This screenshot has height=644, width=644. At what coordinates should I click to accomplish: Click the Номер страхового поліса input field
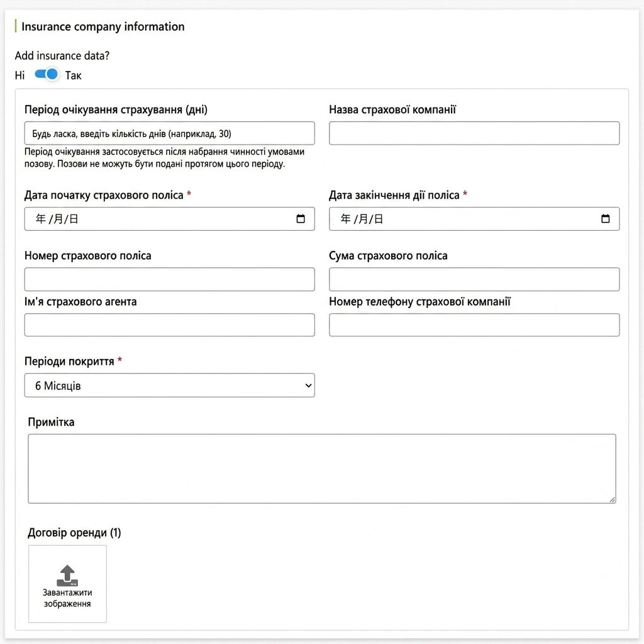170,279
